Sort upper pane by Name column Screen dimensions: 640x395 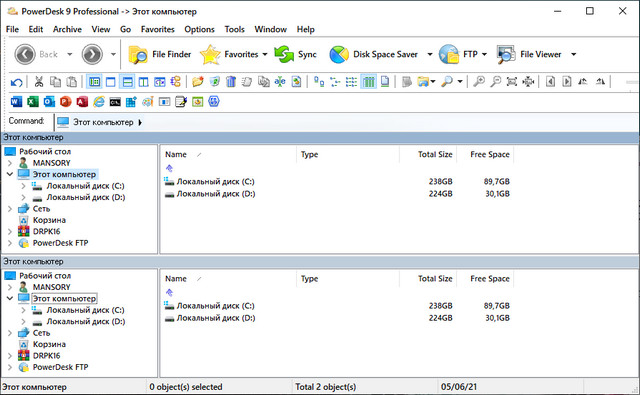[229, 155]
